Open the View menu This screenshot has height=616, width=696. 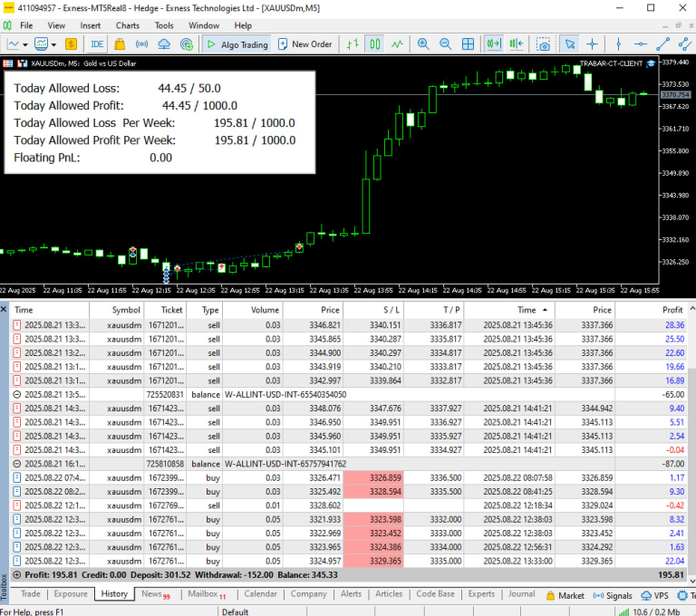click(x=56, y=25)
